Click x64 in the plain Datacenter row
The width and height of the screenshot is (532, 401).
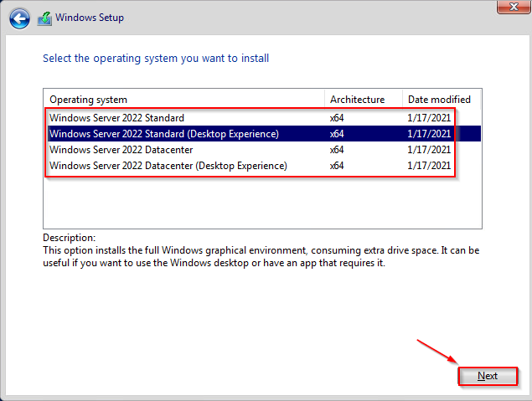coord(337,150)
